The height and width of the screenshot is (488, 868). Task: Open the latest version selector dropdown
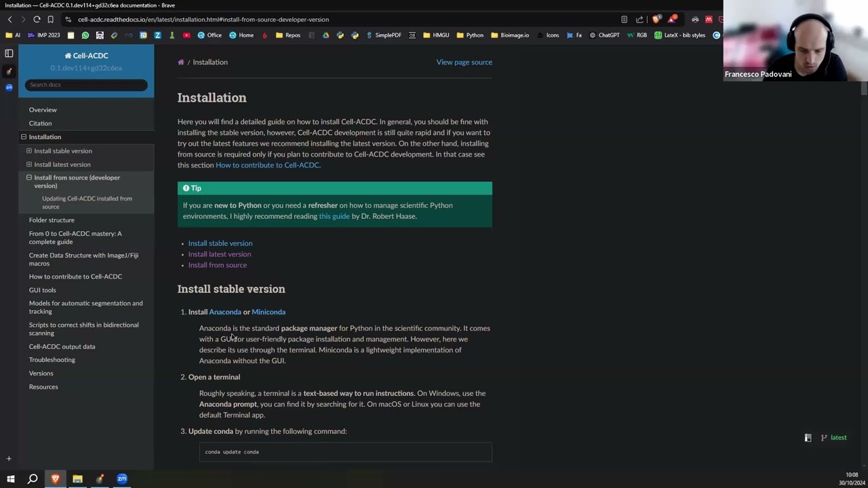[x=834, y=438]
